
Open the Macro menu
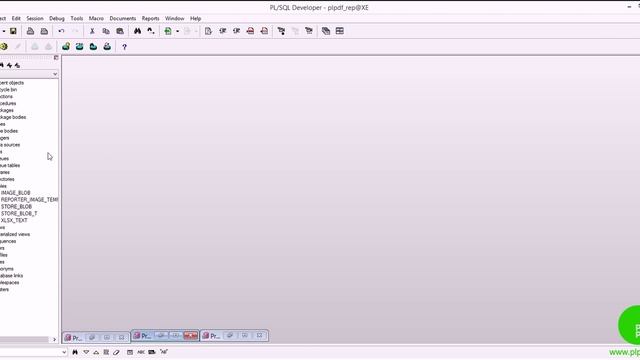(96, 18)
